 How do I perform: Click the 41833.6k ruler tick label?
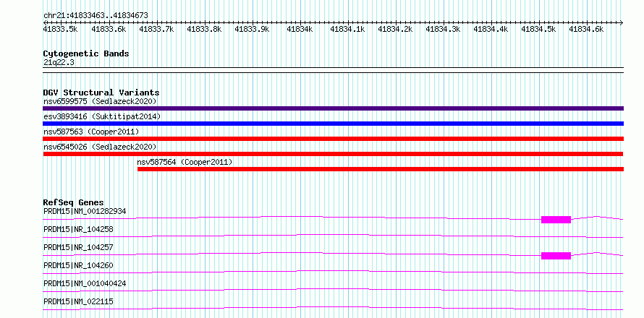tap(109, 29)
